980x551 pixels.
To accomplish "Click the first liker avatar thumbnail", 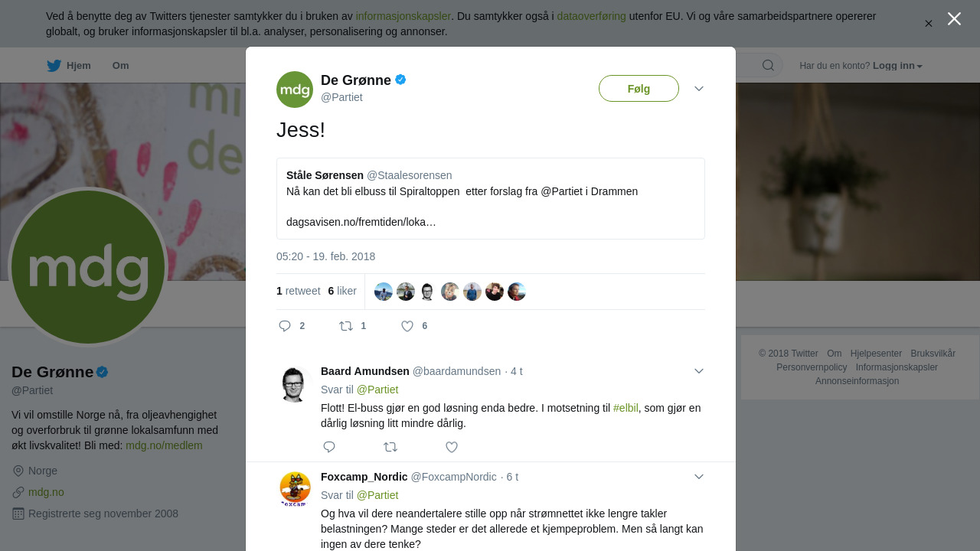I will pyautogui.click(x=384, y=292).
